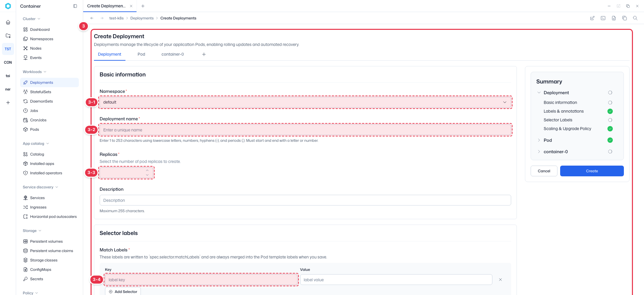Open CronJobs in sidebar
644x295 pixels.
click(x=49, y=120)
